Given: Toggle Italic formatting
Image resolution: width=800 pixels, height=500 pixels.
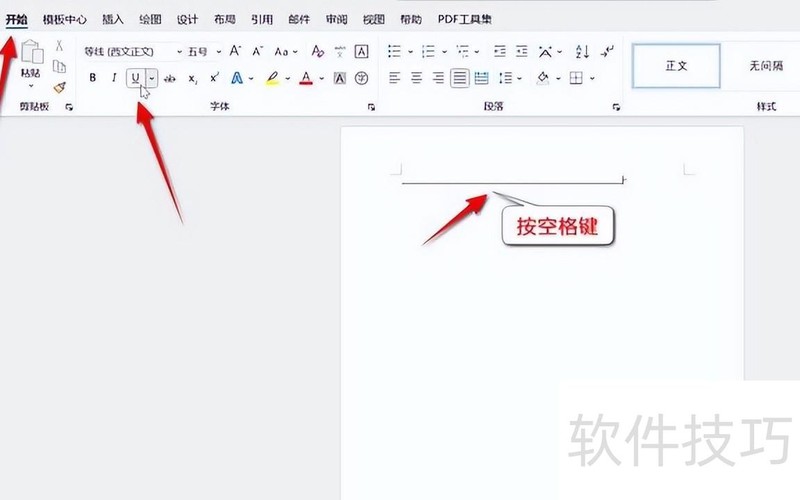Looking at the screenshot, I should [114, 78].
